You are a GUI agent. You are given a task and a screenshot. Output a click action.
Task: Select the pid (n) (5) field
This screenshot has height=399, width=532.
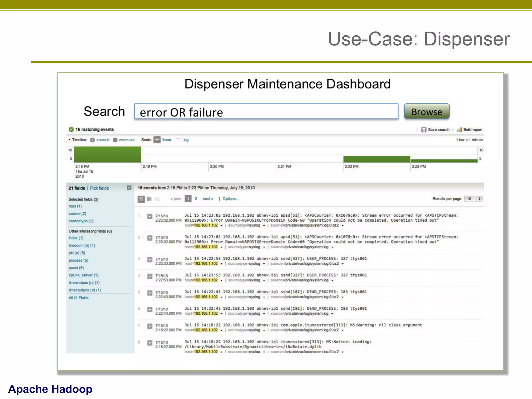point(77,253)
